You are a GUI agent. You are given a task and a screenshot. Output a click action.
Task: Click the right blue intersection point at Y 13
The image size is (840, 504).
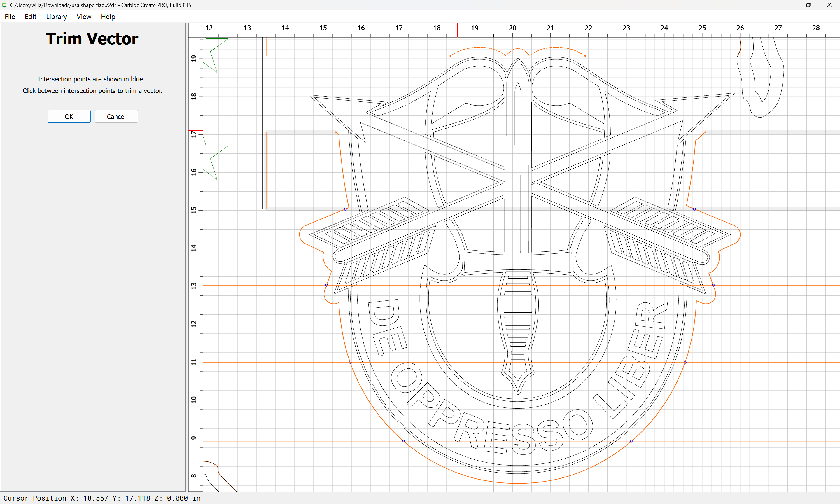click(x=713, y=285)
